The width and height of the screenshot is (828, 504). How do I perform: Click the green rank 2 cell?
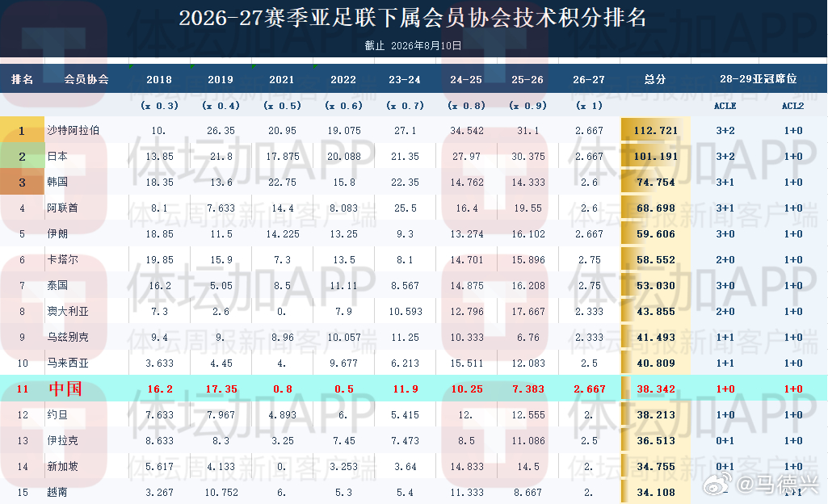[x=22, y=156]
